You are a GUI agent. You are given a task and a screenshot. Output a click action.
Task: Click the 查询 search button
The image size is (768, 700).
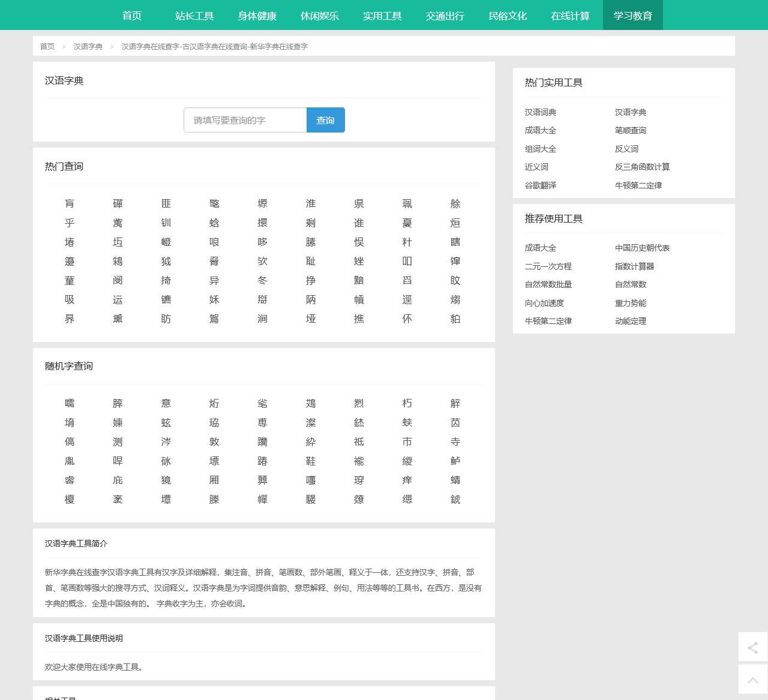click(325, 120)
